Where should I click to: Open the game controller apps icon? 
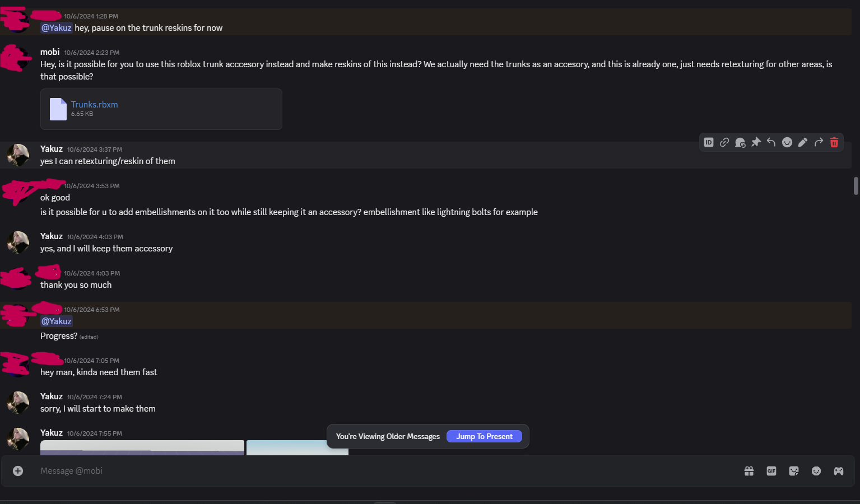coord(839,471)
